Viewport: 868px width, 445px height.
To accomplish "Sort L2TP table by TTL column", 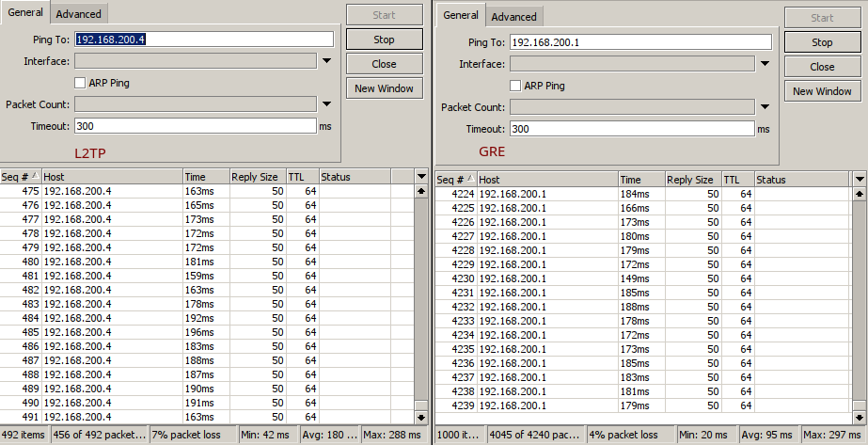I will coord(303,177).
